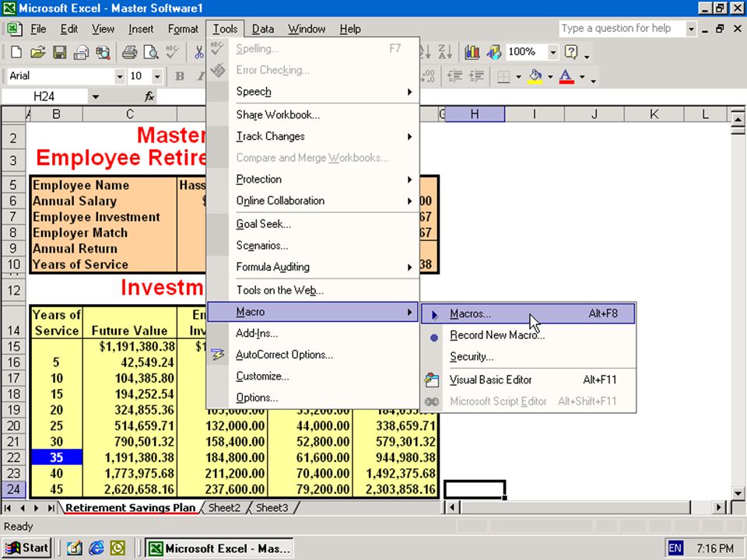This screenshot has width=747, height=560.
Task: Click the Increase Indent icon
Action: 476,76
